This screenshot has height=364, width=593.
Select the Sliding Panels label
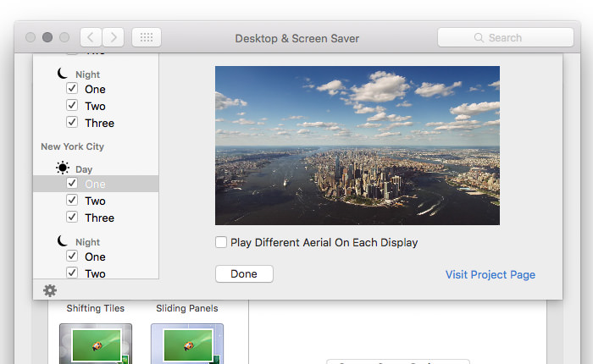[x=187, y=308]
